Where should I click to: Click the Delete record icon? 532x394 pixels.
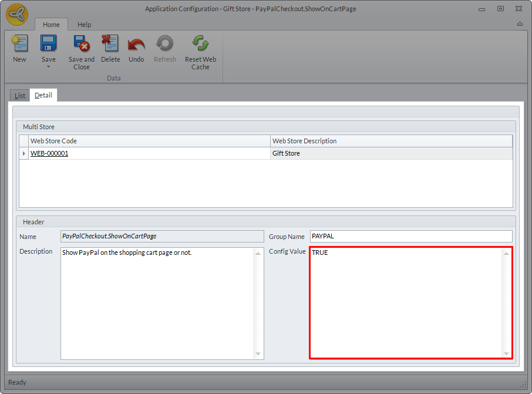pos(110,43)
